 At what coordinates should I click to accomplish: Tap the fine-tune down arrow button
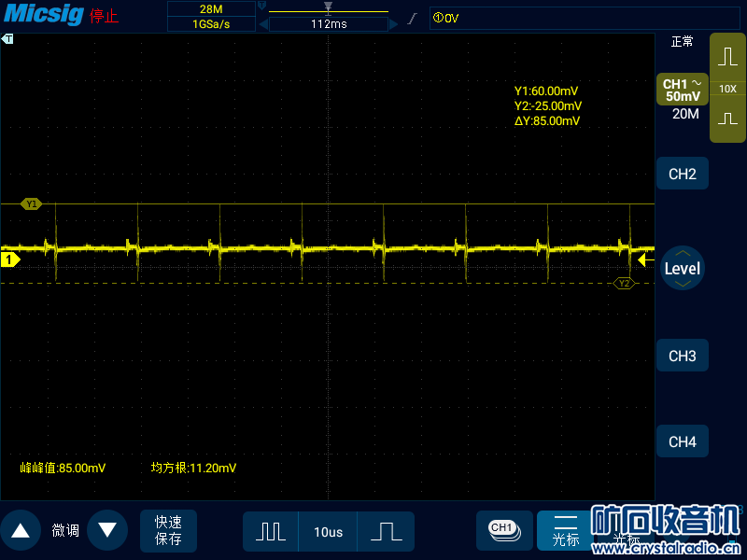[107, 530]
